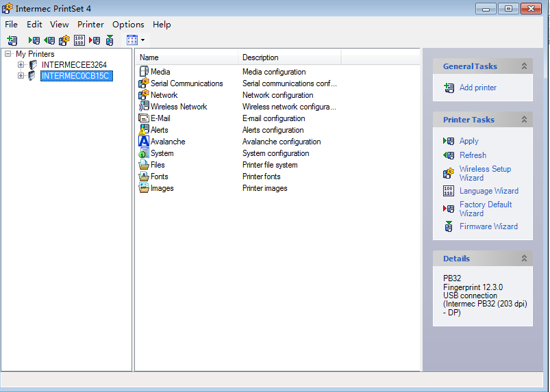Viewport: 550px width, 392px height.
Task: Open the view mode dropdown arrow
Action: [x=142, y=40]
